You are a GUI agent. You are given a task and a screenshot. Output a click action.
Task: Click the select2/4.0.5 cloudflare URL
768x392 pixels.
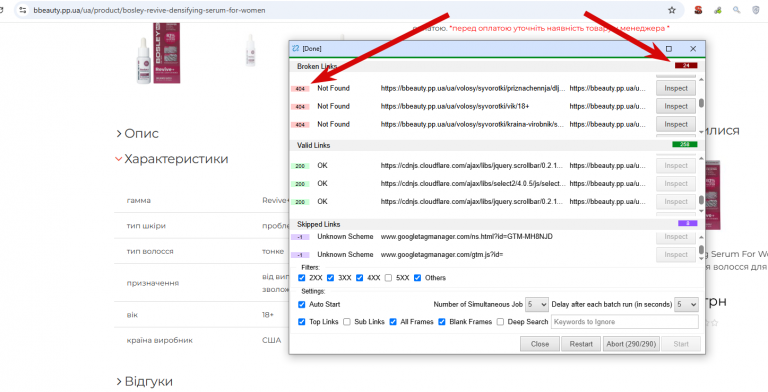coord(473,184)
